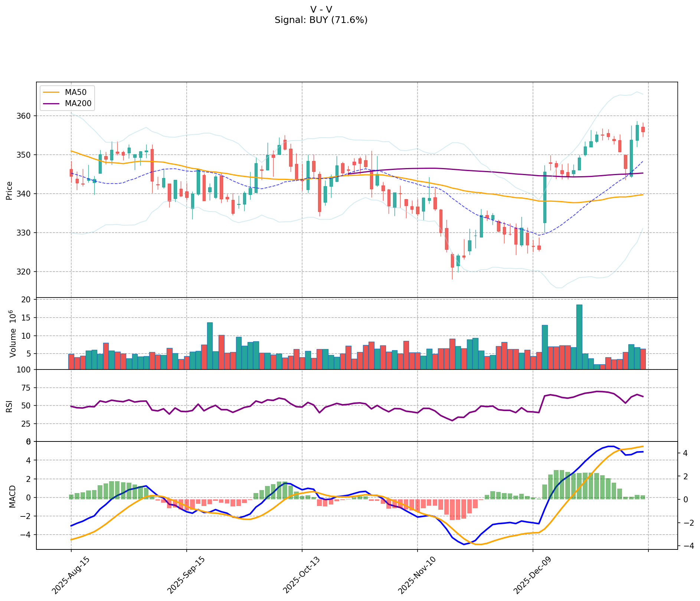Click the MA200 legend label
The image size is (700, 601).
78,104
